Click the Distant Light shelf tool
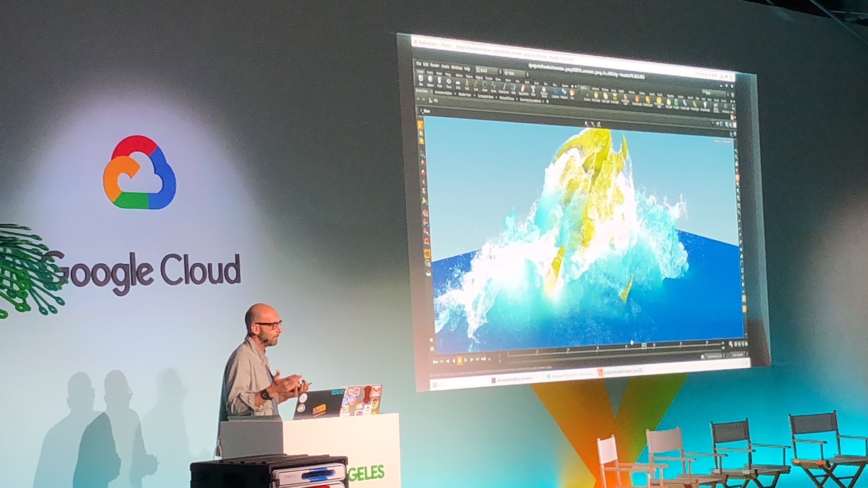This screenshot has width=868, height=488. 648,101
